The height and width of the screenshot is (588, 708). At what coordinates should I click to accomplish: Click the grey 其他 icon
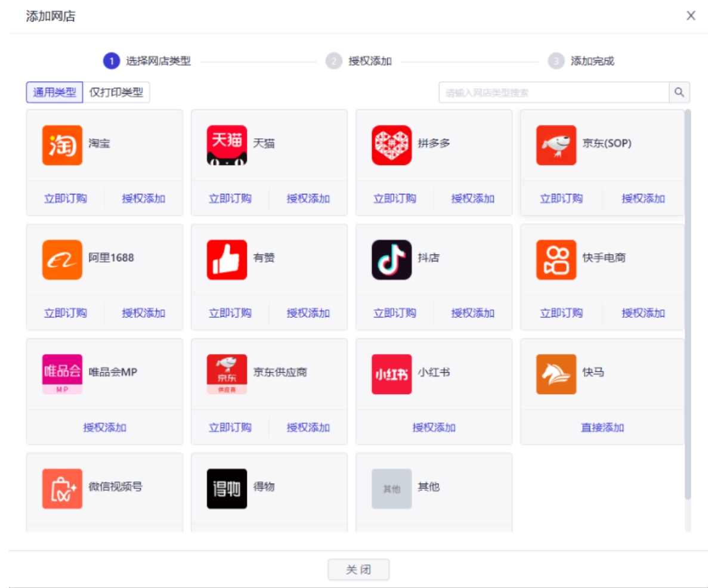(391, 488)
